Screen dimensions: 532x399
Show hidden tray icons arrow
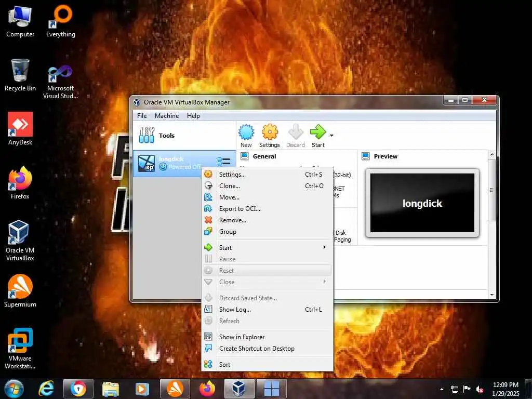click(442, 389)
